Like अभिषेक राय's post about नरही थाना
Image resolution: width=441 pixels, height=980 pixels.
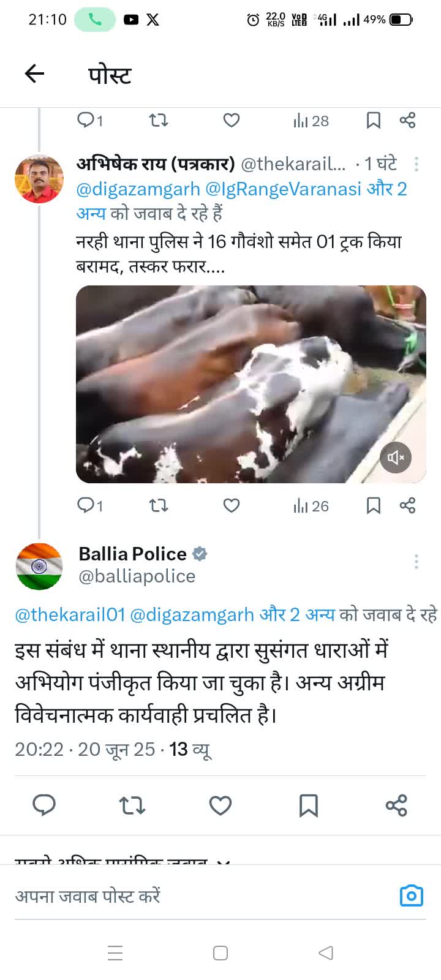click(x=231, y=505)
